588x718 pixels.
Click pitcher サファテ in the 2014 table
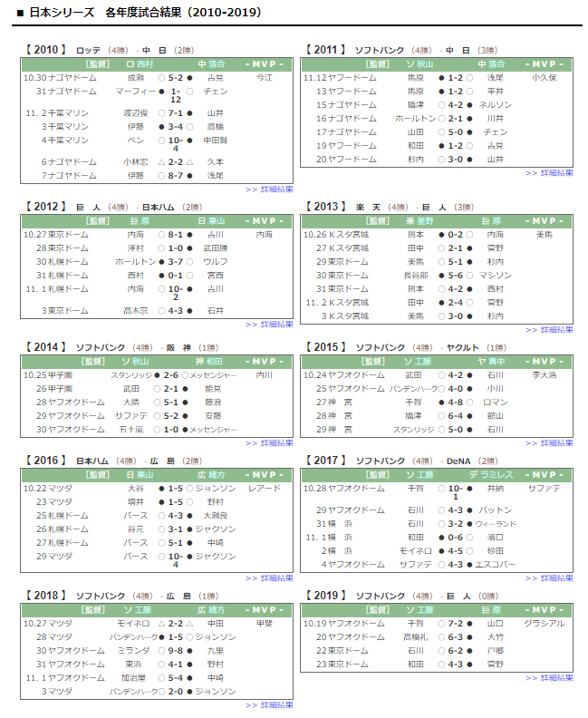(131, 416)
